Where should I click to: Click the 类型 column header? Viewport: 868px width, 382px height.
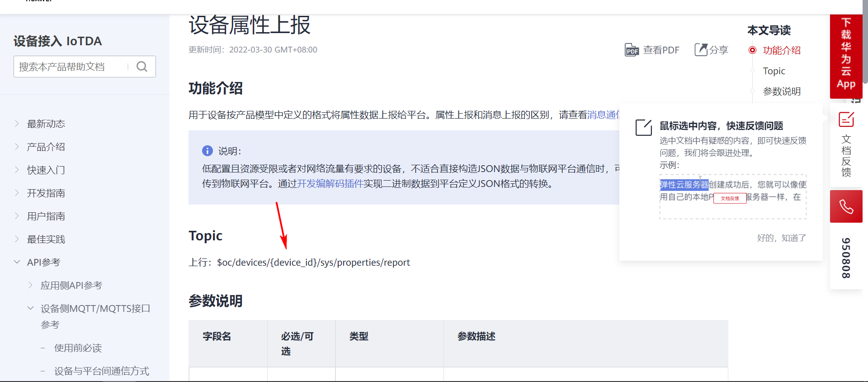click(x=359, y=336)
